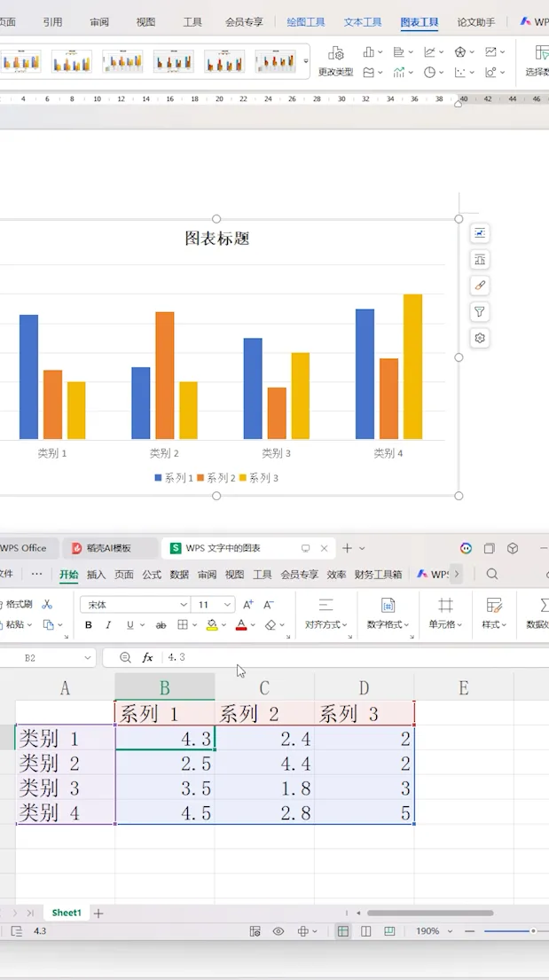Click the zoom out minus button
549x980 pixels.
[469, 931]
